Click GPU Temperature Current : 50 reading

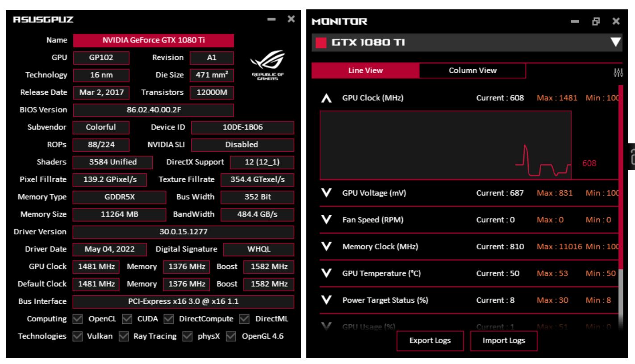coord(498,273)
